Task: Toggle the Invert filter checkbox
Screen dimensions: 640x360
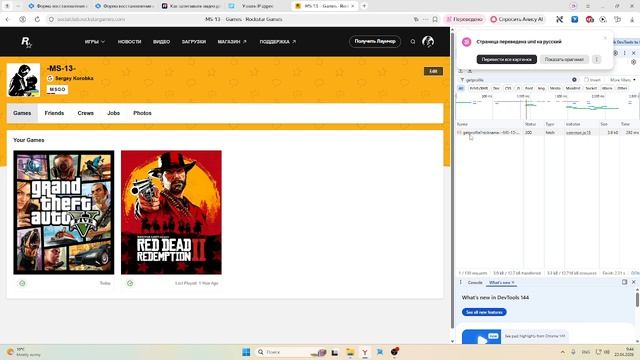Action: 586,80
